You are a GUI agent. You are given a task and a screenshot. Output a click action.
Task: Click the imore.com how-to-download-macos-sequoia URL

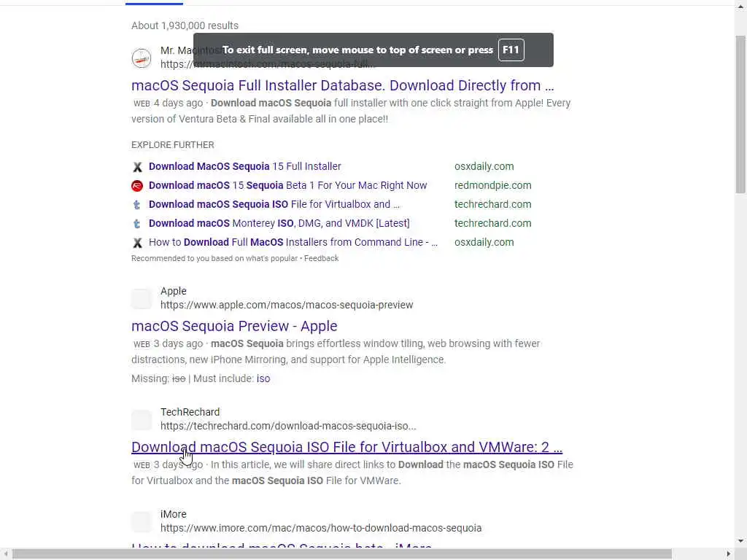tap(321, 528)
